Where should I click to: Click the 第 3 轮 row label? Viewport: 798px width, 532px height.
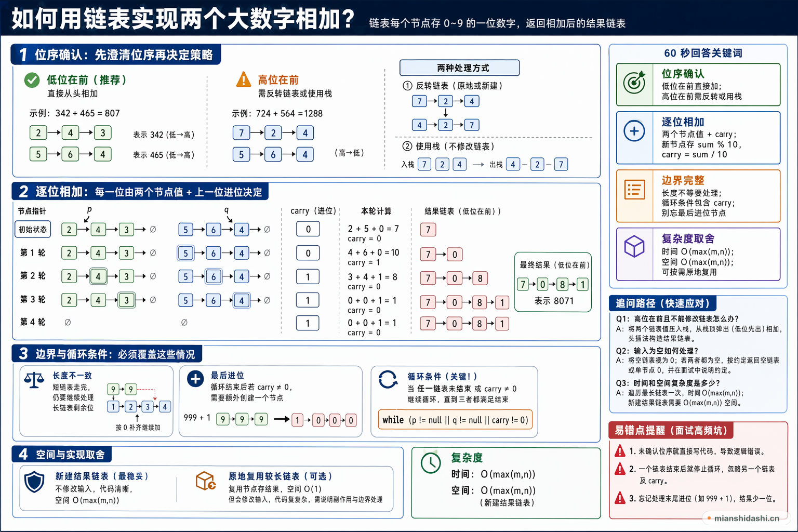33,299
